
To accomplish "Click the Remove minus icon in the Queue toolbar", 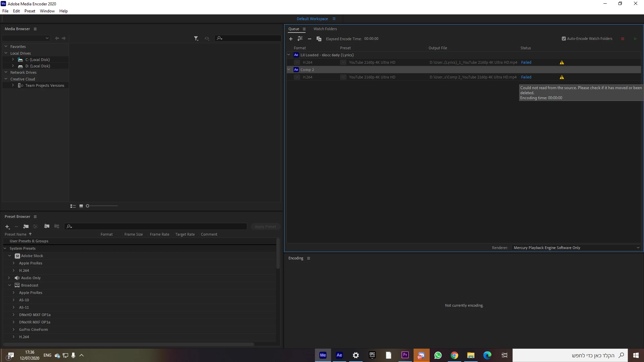I will (x=310, y=39).
